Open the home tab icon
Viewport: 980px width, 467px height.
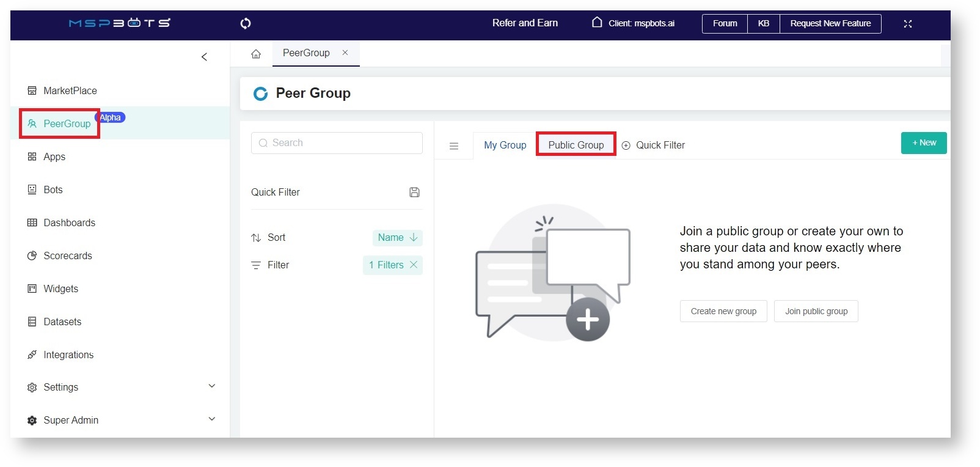pos(256,54)
